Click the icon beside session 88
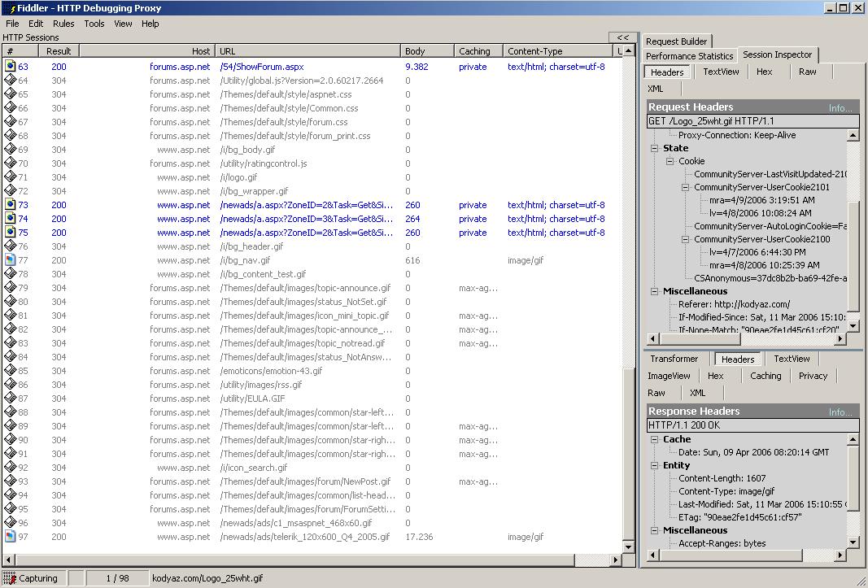This screenshot has width=868, height=588. pyautogui.click(x=10, y=412)
